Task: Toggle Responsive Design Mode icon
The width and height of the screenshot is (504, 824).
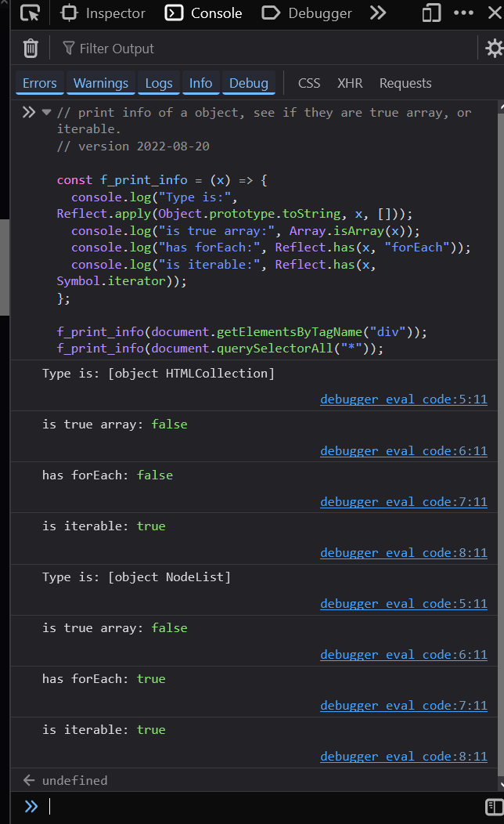Action: (x=431, y=13)
